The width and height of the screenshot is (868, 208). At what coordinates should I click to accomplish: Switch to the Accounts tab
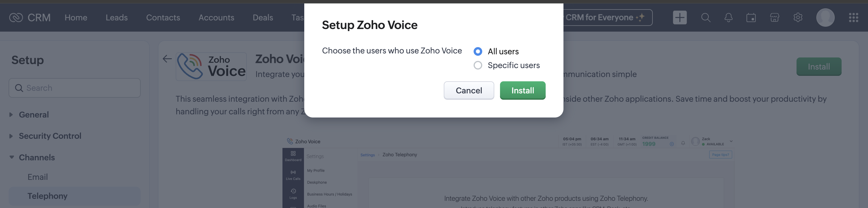pos(216,18)
